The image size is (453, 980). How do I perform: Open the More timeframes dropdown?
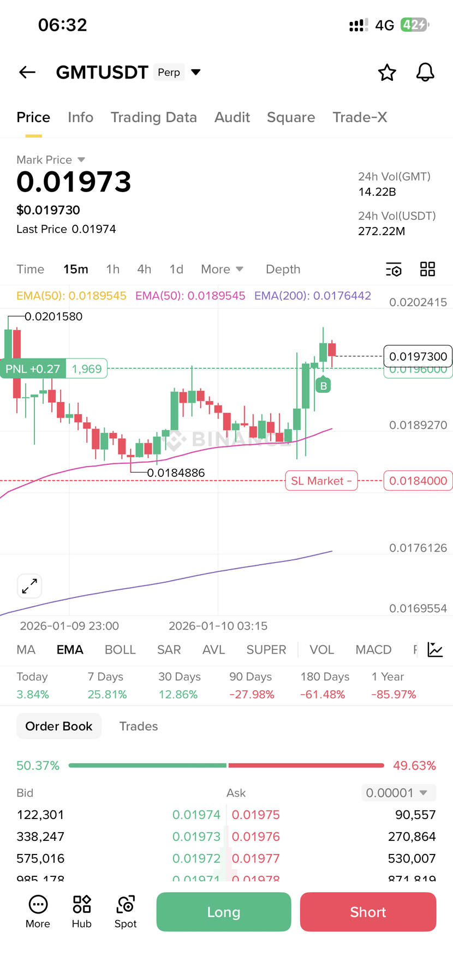coord(222,269)
